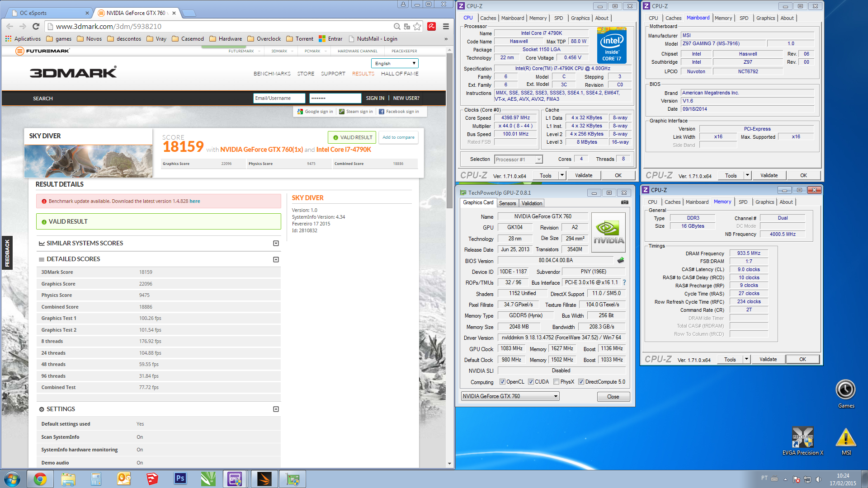Open Photoshop from taskbar

[180, 479]
